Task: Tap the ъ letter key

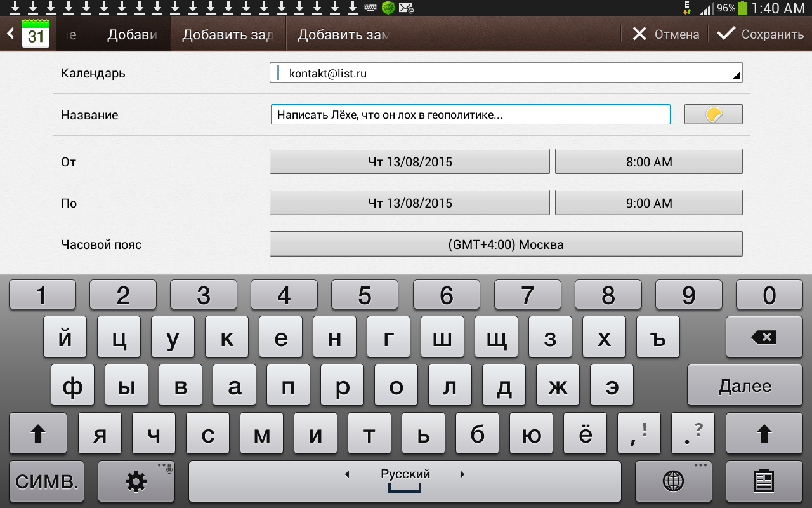Action: point(658,337)
